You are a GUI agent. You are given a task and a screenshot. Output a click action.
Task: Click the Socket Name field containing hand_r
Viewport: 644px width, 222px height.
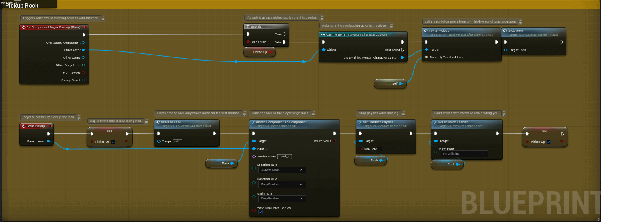(285, 157)
